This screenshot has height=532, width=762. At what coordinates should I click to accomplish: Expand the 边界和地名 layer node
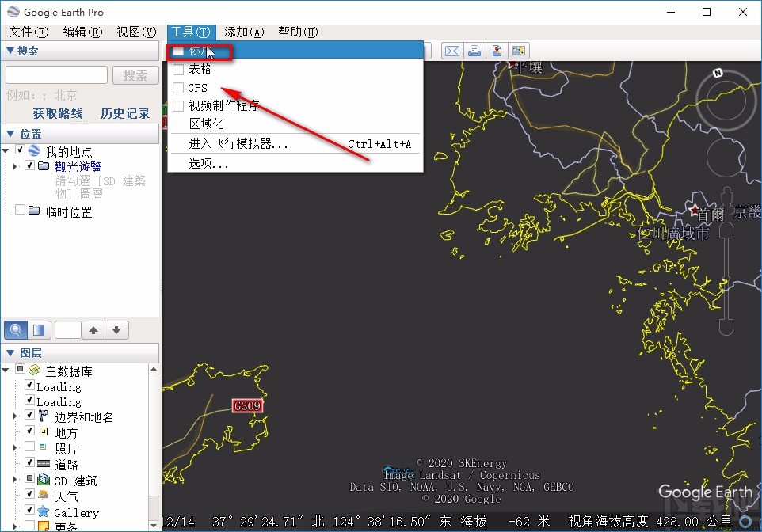14,416
